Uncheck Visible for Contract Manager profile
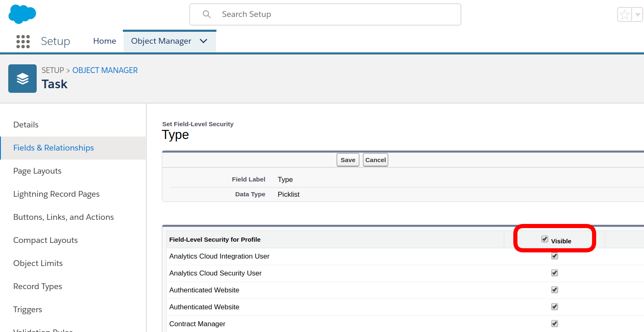Screen dimensions: 644x332 (555, 324)
